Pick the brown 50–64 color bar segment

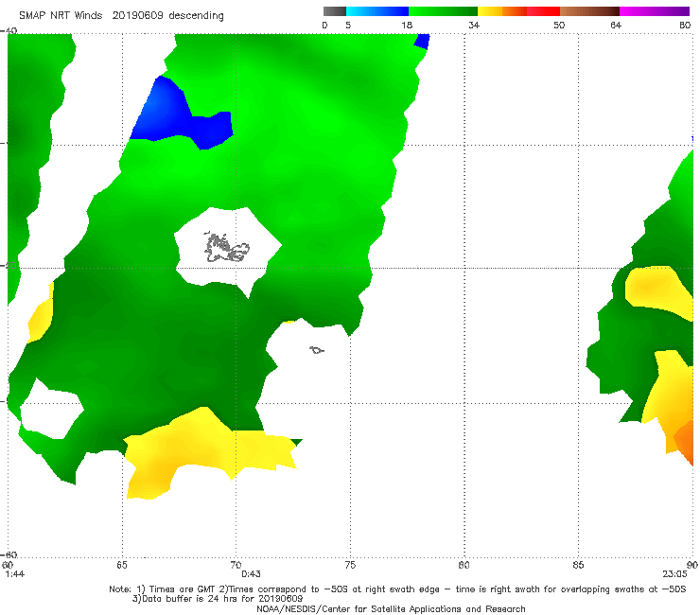point(589,11)
